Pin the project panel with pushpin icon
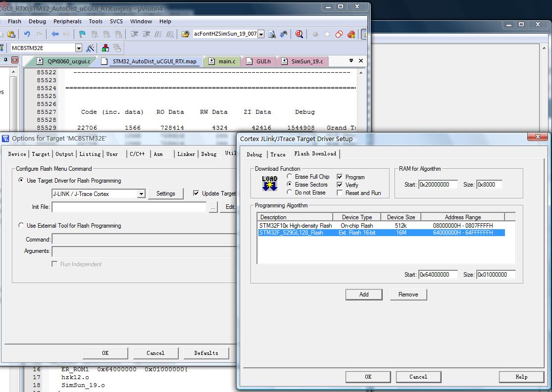The height and width of the screenshot is (392, 552). (x=5, y=60)
